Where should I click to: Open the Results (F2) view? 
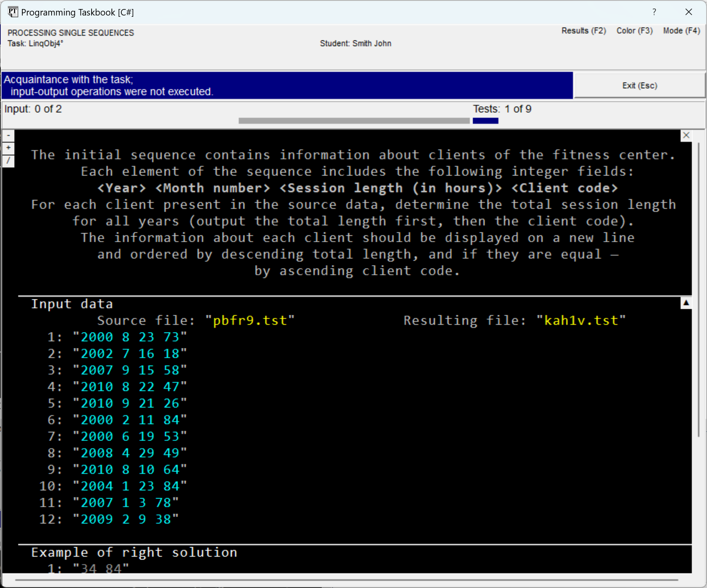(584, 31)
